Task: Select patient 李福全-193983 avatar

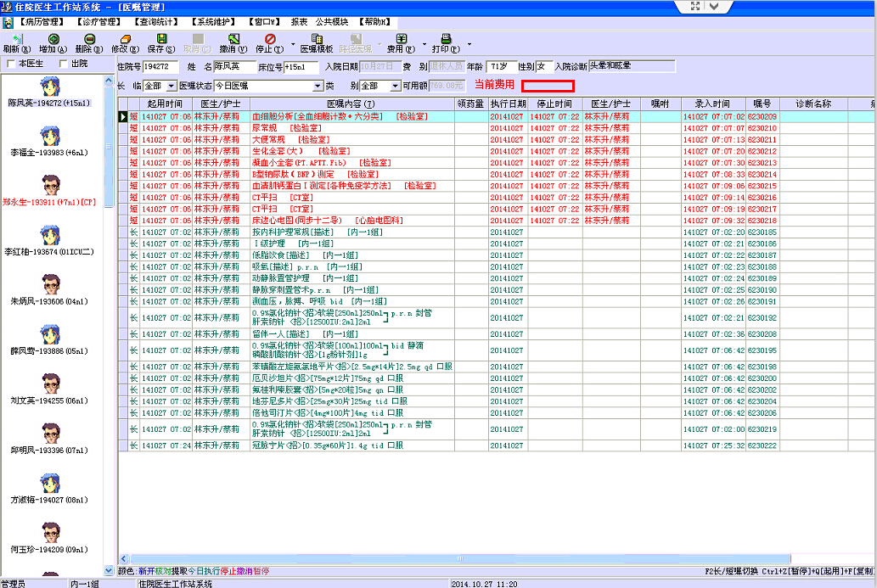Action: [x=50, y=136]
